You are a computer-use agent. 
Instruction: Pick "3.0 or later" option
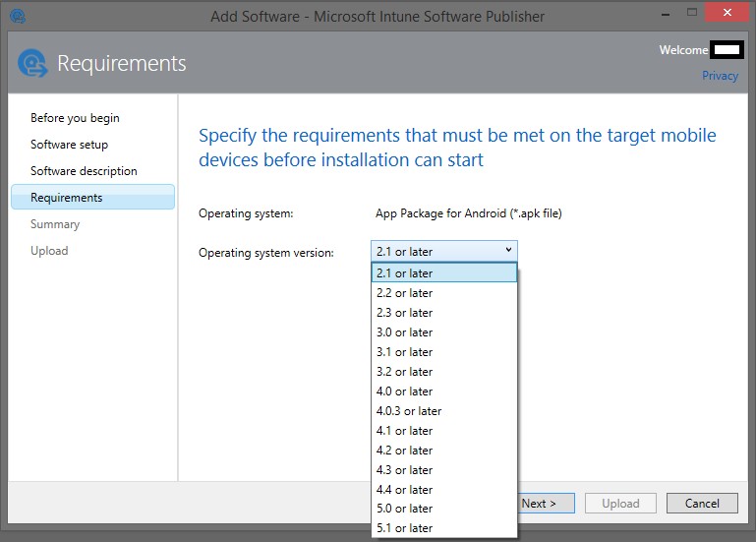pyautogui.click(x=444, y=332)
